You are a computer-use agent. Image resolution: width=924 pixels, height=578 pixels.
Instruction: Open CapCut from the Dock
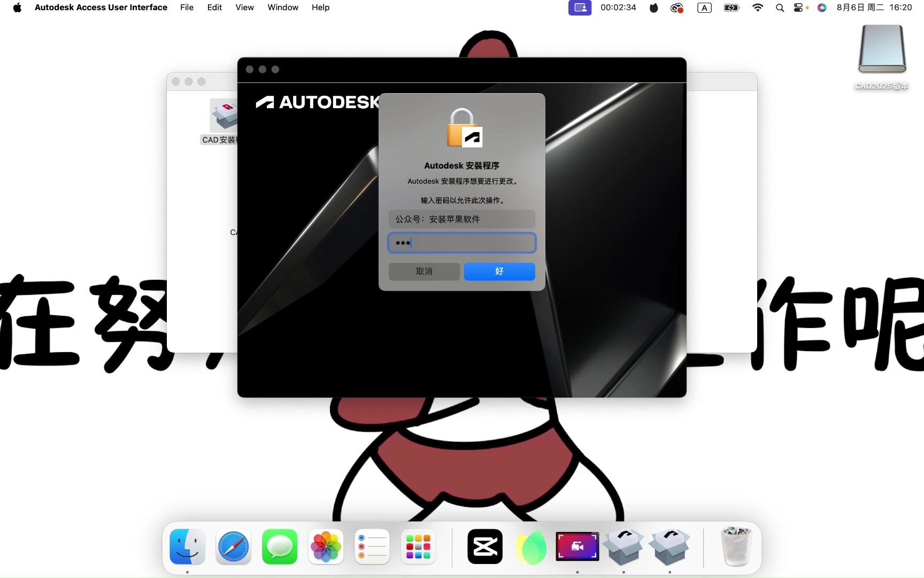click(485, 547)
